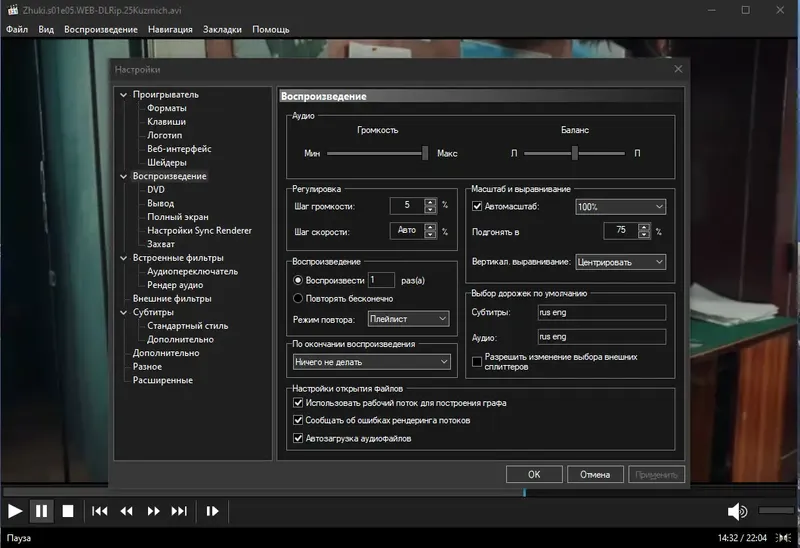Click the rewind (decrease speed) icon
800x548 pixels.
click(x=127, y=511)
